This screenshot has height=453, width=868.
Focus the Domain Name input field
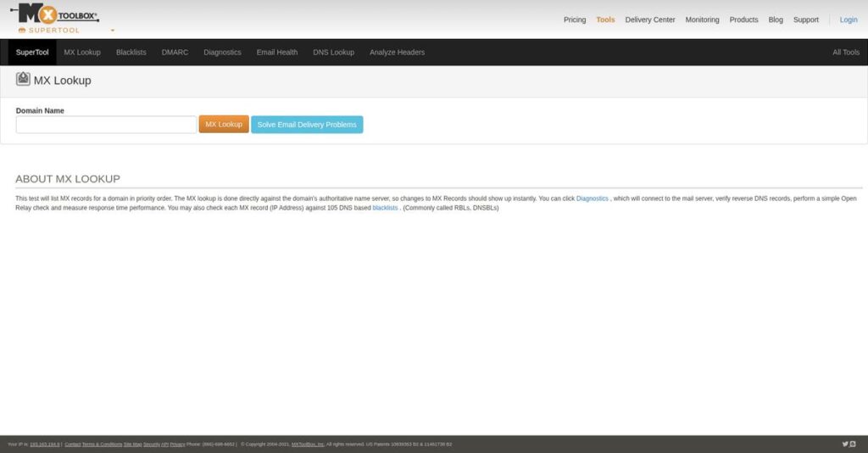pyautogui.click(x=106, y=125)
